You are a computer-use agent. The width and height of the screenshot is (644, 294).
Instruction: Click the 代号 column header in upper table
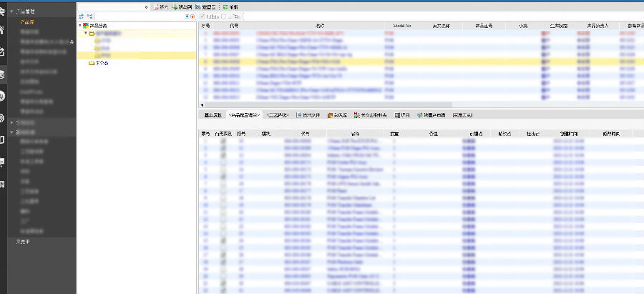point(234,26)
